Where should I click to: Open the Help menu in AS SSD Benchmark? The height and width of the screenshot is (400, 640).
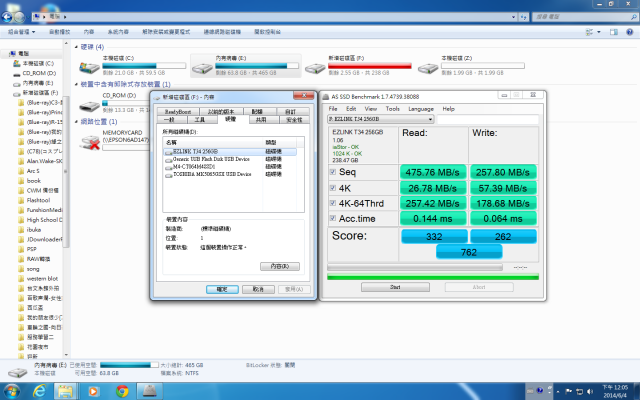tap(448, 109)
